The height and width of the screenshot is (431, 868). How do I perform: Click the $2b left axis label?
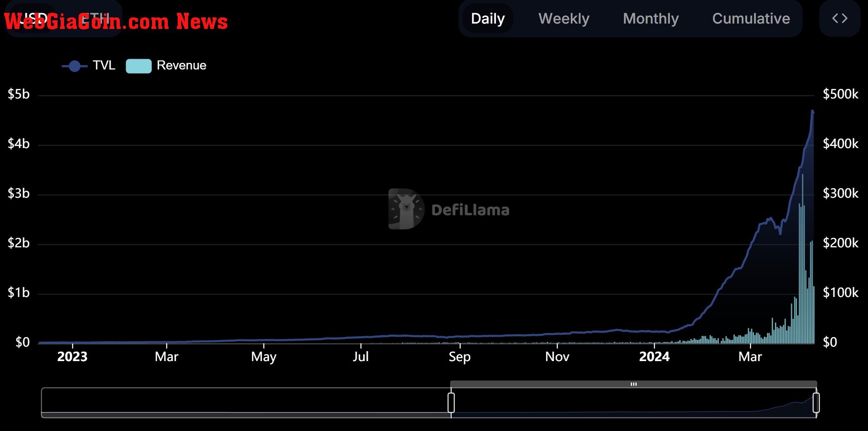pos(19,243)
